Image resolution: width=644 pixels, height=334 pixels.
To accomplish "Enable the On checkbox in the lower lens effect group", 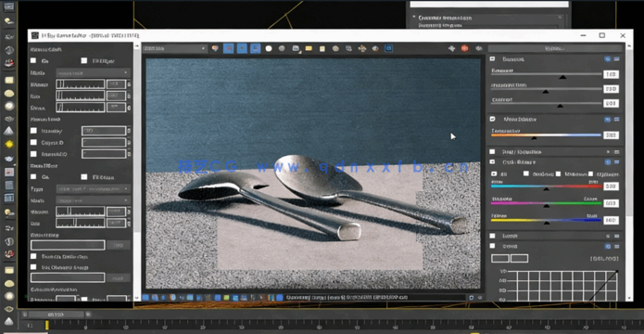I will click(33, 177).
